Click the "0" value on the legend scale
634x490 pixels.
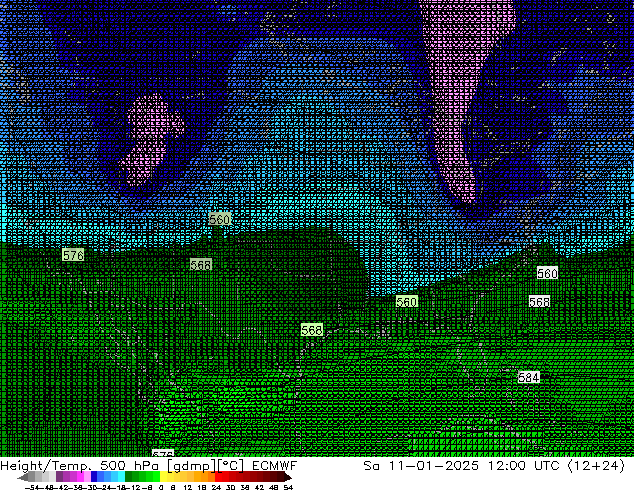pos(161,487)
